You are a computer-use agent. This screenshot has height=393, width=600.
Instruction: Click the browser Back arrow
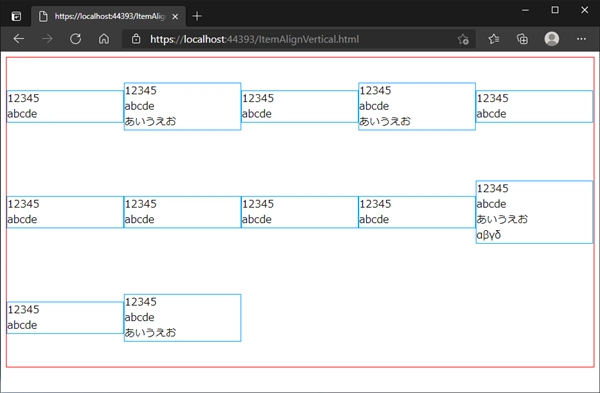tap(19, 39)
